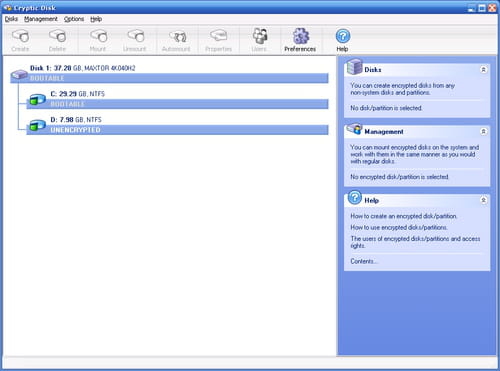Open the Help menu
The height and width of the screenshot is (371, 500).
(x=96, y=19)
